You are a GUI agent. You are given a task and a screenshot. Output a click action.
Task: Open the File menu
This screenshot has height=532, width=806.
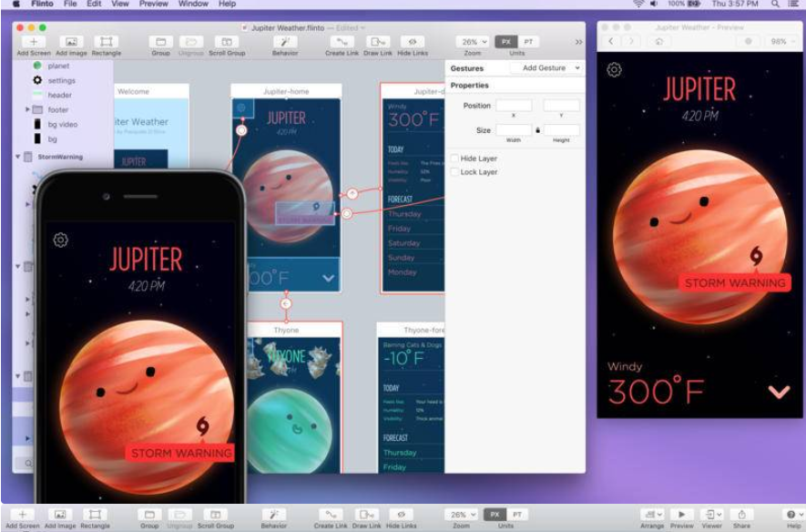[70, 5]
